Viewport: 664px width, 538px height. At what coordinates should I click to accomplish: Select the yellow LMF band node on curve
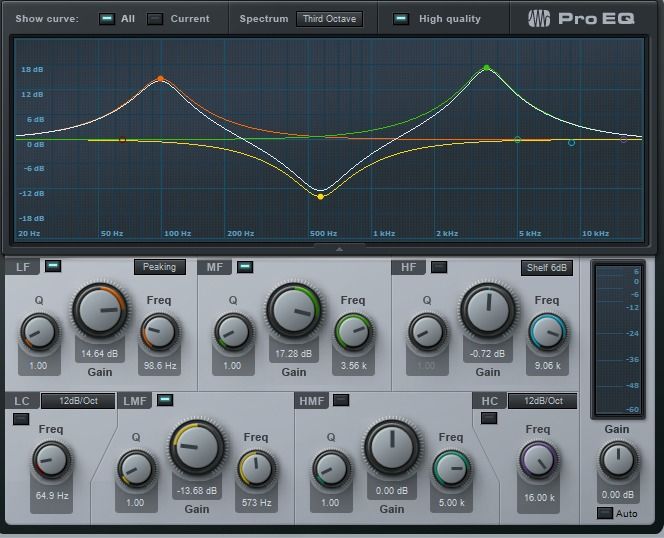pos(321,197)
